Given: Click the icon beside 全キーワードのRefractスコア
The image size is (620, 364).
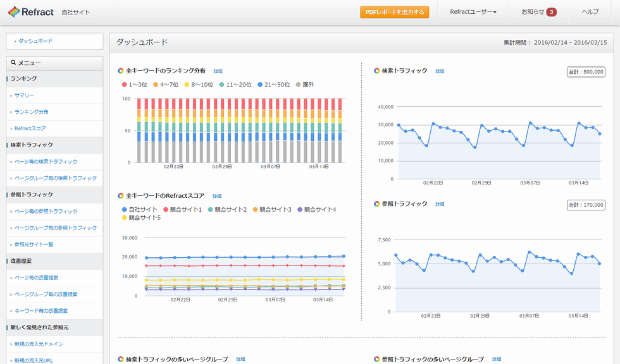Looking at the screenshot, I should 121,196.
